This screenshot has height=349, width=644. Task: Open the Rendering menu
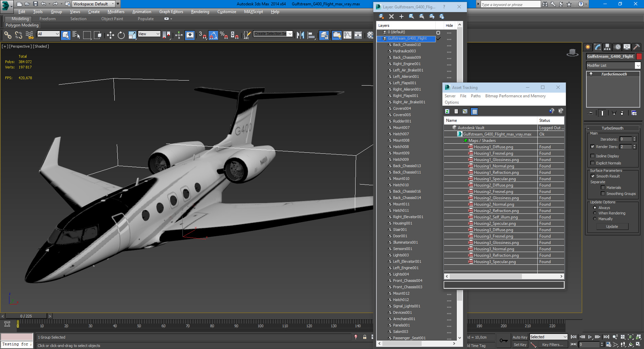coord(200,12)
